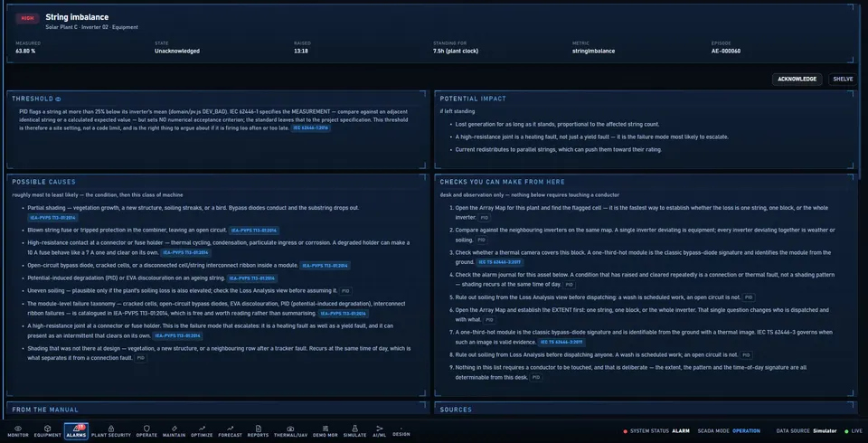Open the IEC TS 62446-3:2017 citation under check 3
868x443 pixels.
tap(500, 262)
